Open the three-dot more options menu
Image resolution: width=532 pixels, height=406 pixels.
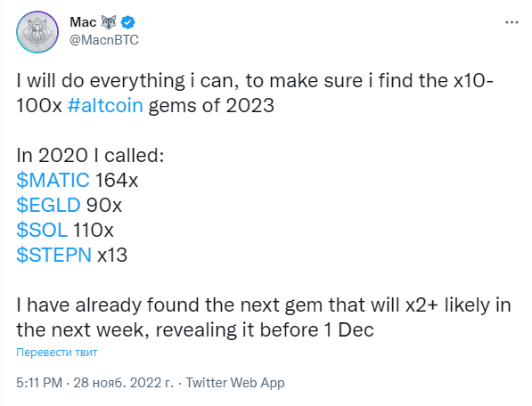[512, 22]
